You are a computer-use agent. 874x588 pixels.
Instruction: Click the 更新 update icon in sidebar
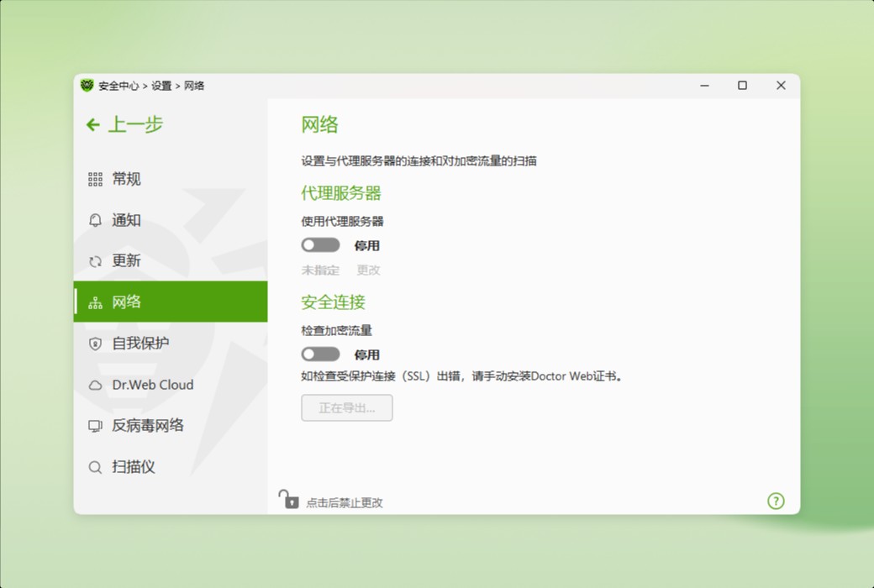[95, 261]
